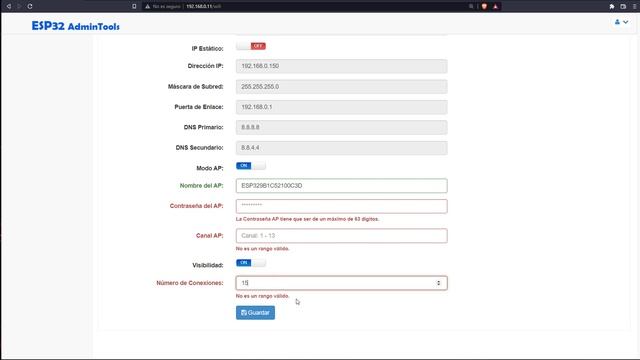Click the DNS Secundario field
The width and height of the screenshot is (640, 360).
click(342, 148)
